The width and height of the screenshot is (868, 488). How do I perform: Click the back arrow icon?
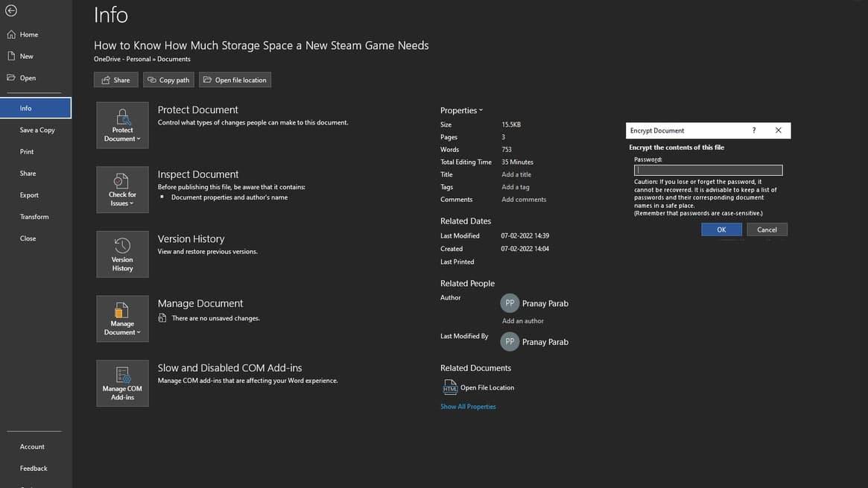[11, 10]
